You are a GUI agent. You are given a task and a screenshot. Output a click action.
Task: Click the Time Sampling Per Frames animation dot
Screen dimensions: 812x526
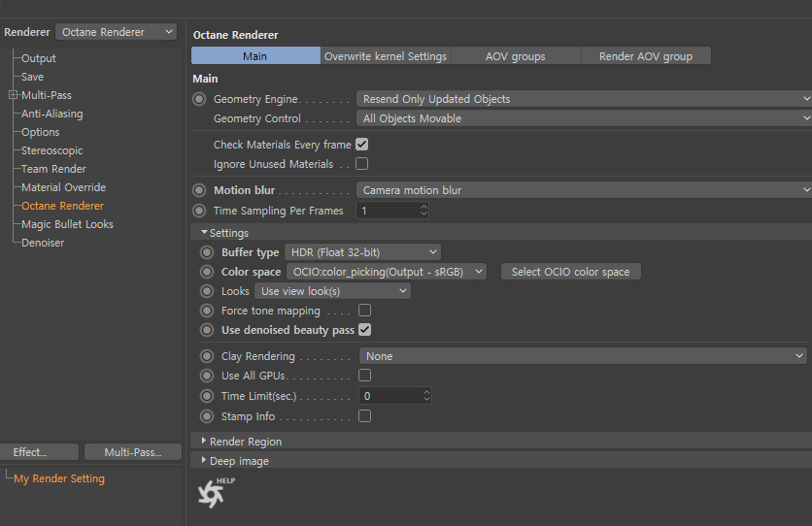click(x=199, y=211)
